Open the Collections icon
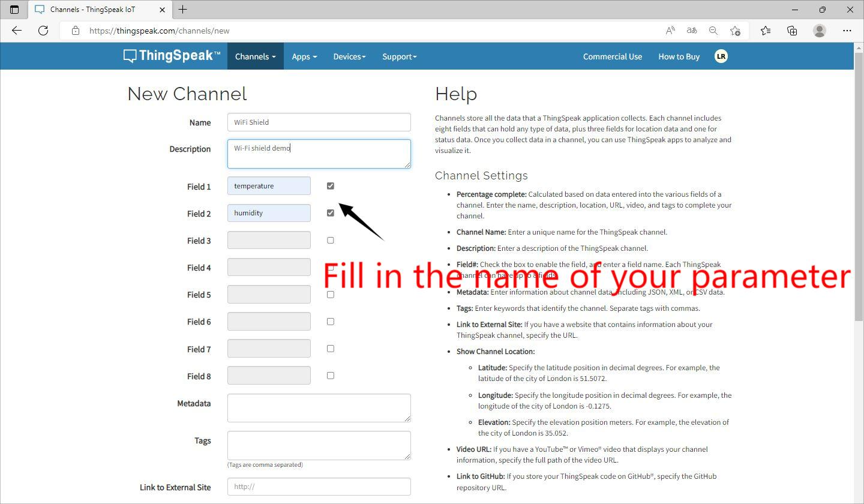 point(792,31)
